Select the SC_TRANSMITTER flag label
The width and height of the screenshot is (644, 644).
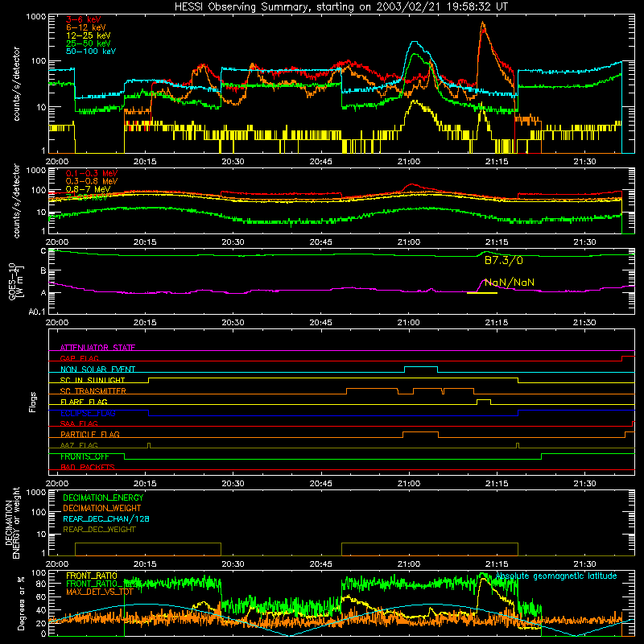coord(93,391)
